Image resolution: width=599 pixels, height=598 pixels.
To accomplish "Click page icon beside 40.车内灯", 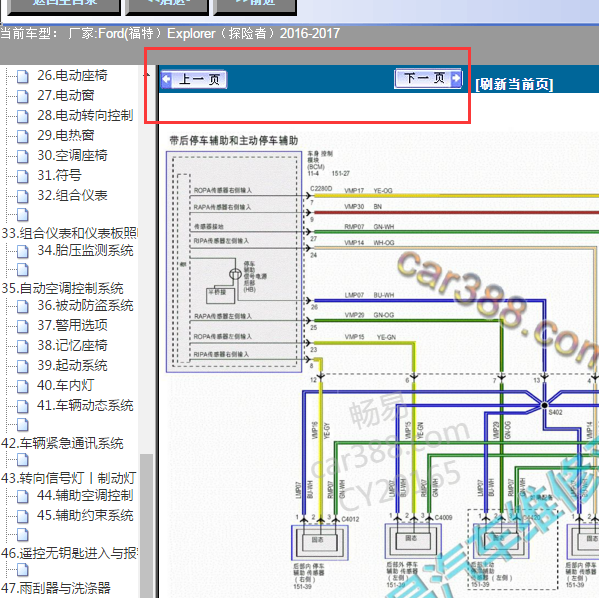I will click(23, 386).
